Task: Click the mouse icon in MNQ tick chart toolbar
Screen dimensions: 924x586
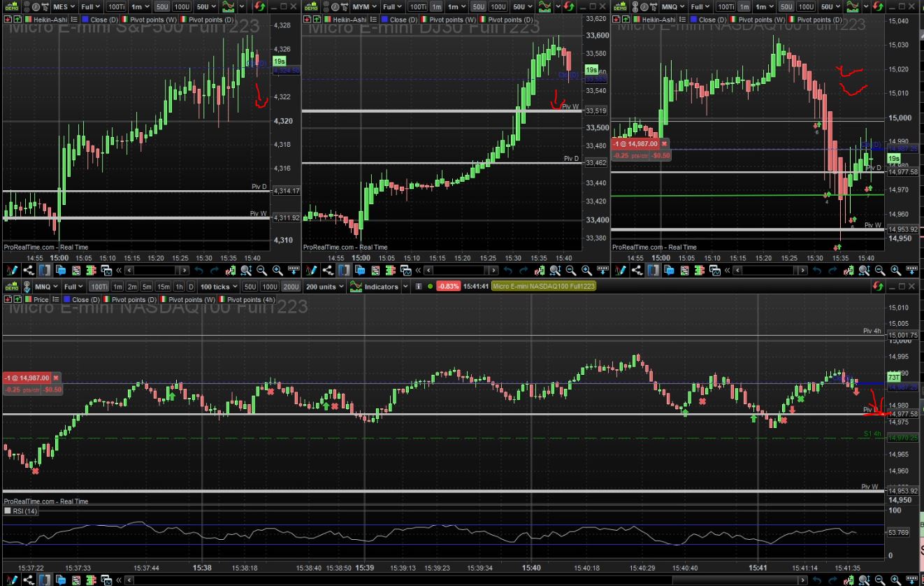Action: point(27,286)
